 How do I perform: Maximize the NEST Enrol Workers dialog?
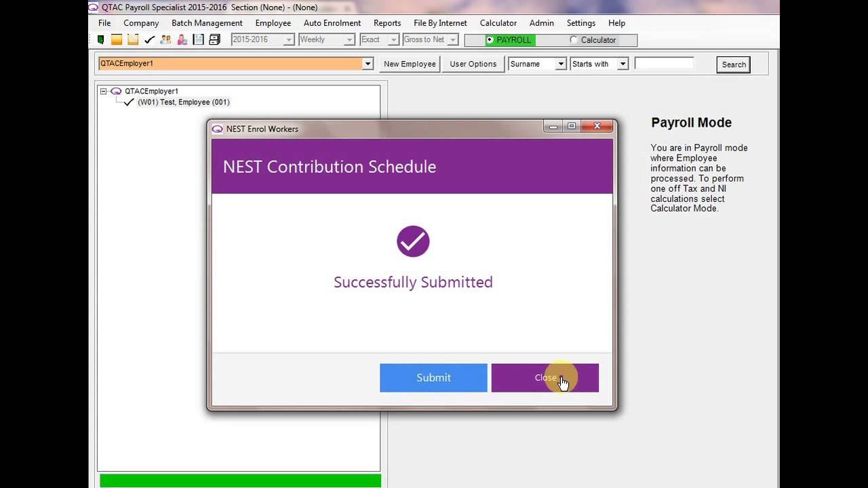(x=572, y=126)
